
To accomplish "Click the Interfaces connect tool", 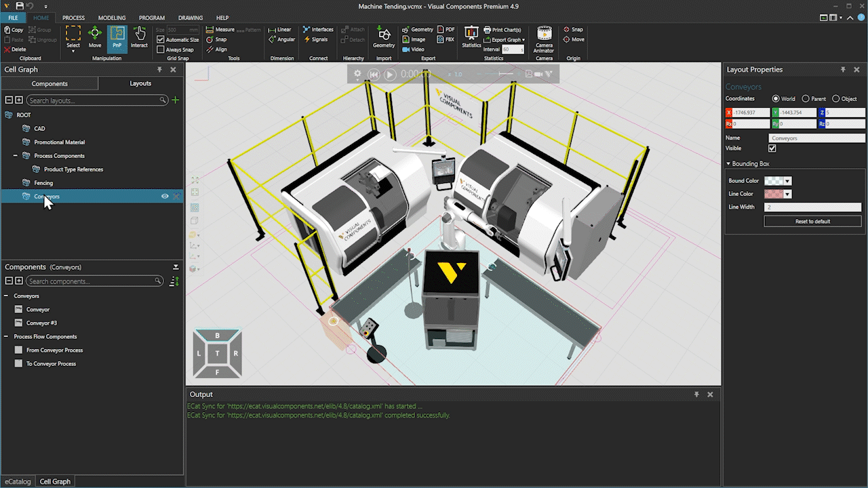I will (318, 30).
